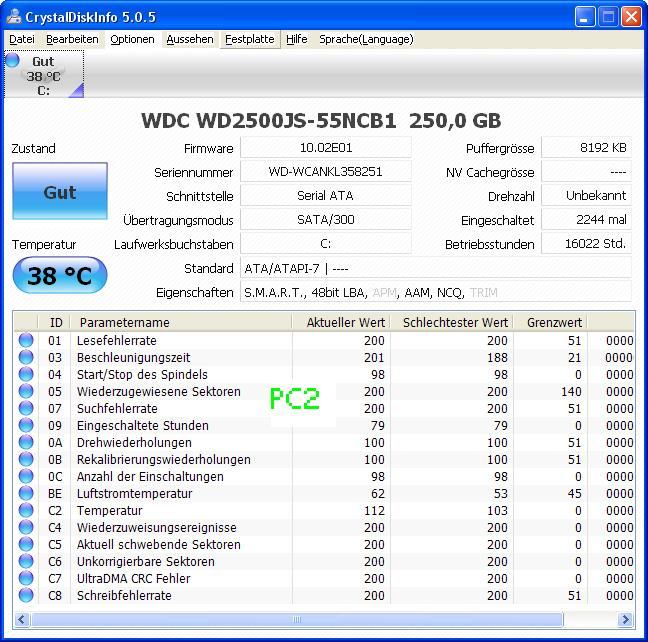
Task: Click the Parametername column header
Action: [x=181, y=322]
